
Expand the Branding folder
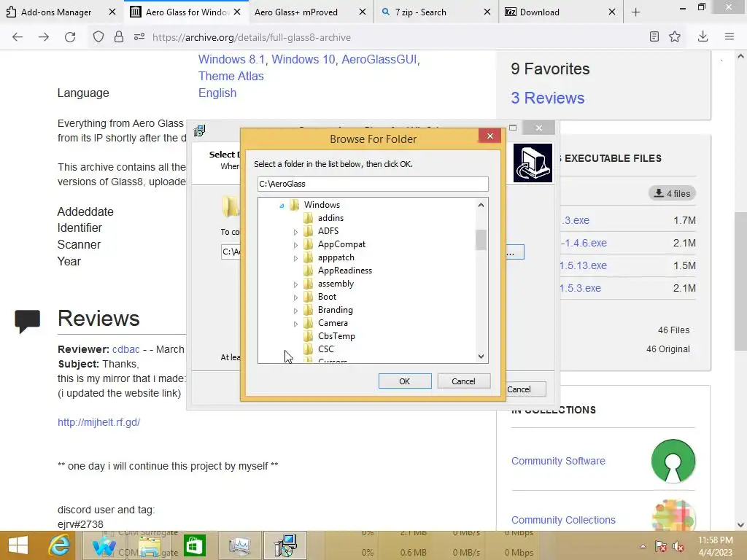[x=295, y=311]
